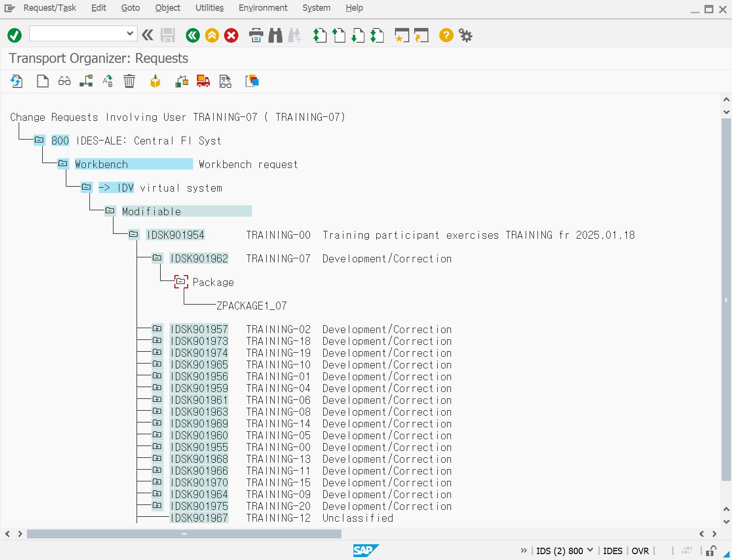Open the Request/Task menu
This screenshot has height=560, width=732.
click(x=50, y=8)
